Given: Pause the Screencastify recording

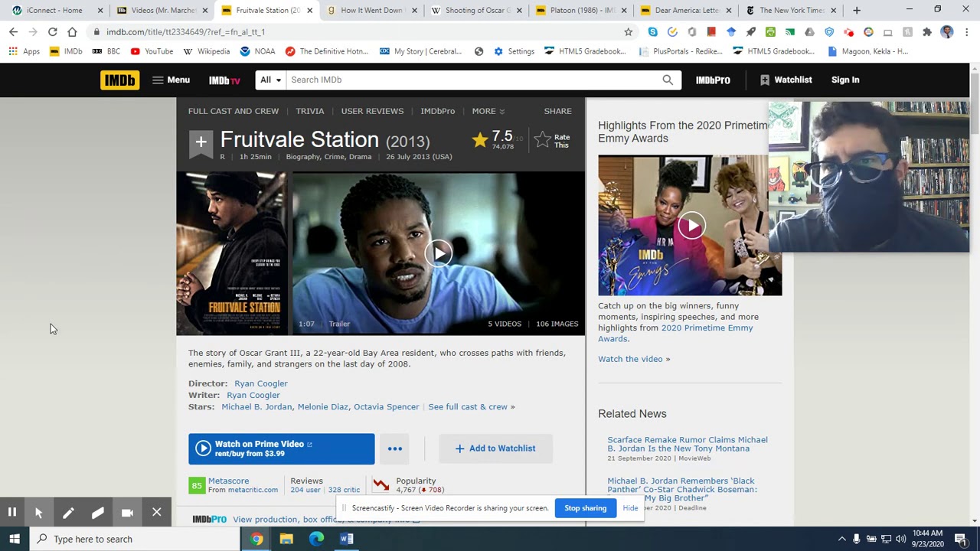Looking at the screenshot, I should (12, 512).
